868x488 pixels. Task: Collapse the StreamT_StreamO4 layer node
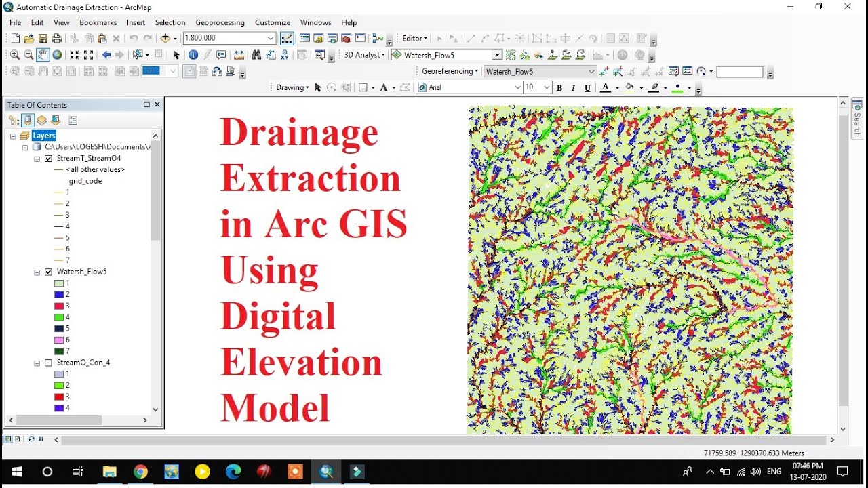(37, 158)
